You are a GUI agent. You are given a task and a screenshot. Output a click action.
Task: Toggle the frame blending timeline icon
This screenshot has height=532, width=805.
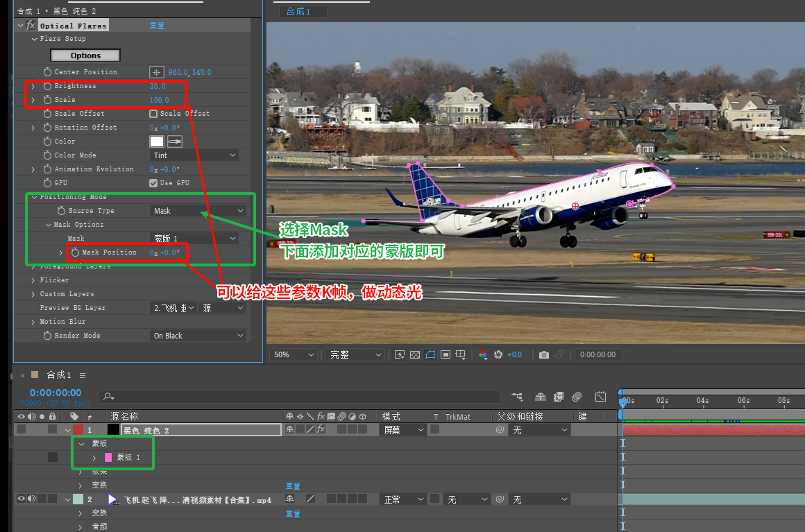click(559, 397)
